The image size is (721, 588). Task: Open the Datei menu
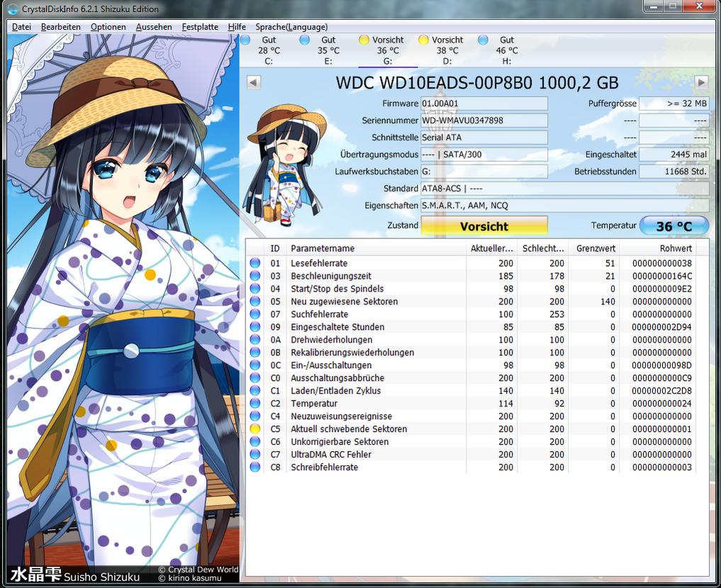tap(21, 27)
